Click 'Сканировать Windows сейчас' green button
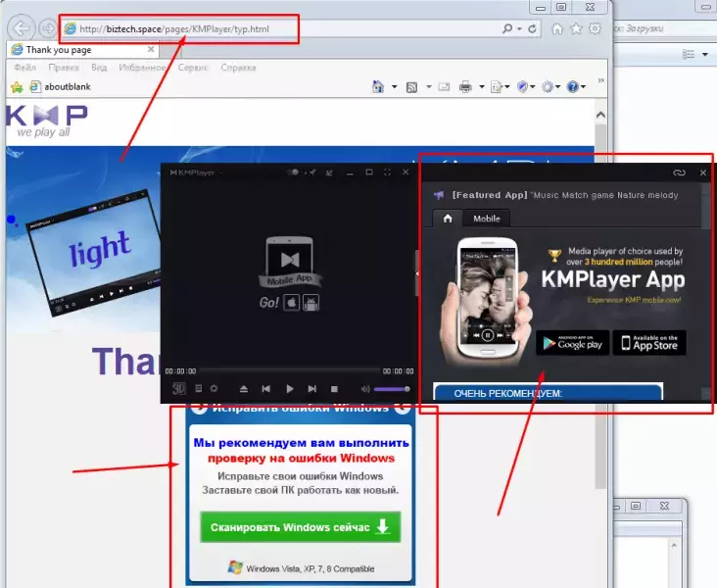 301,527
